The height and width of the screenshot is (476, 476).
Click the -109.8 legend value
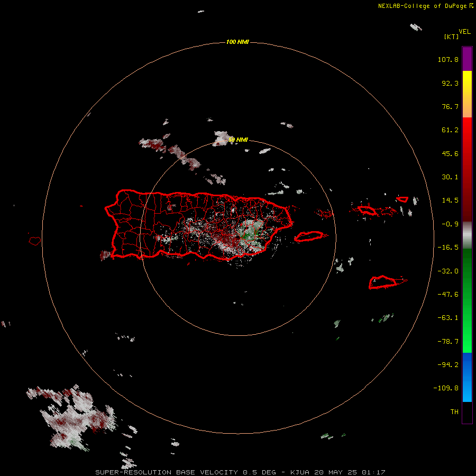coord(446,388)
